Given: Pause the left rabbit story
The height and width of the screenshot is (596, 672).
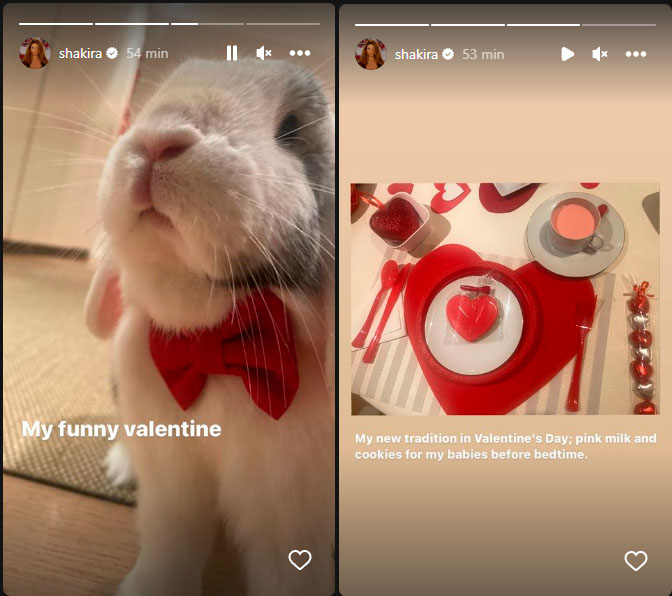Looking at the screenshot, I should tap(232, 53).
